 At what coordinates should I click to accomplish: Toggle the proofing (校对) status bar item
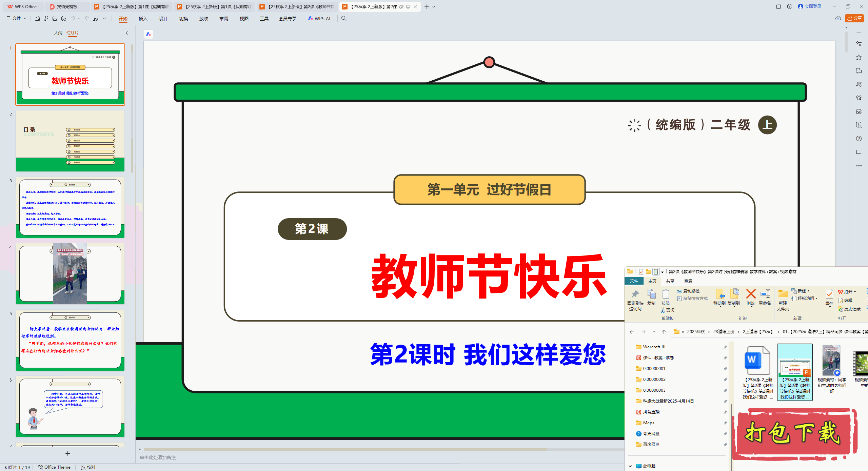tap(88, 467)
